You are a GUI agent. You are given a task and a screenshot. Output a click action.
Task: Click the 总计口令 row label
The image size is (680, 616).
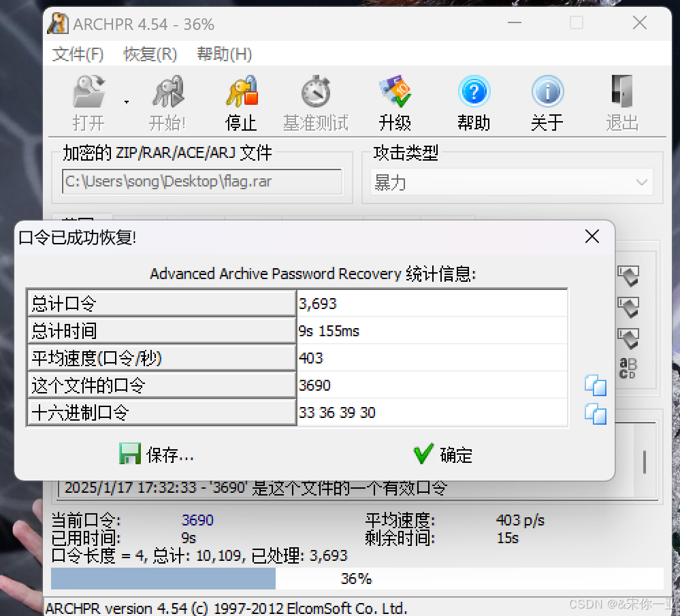pyautogui.click(x=162, y=303)
